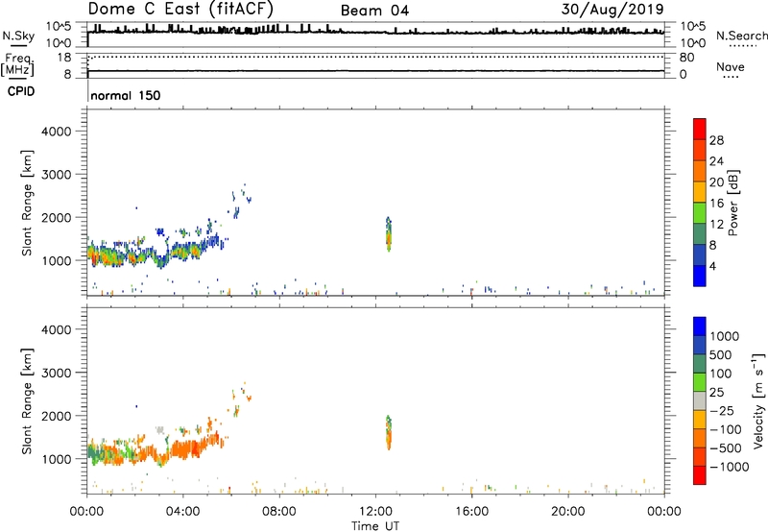
Task: Select the 'normal 150' CPID text
Action: 126,95
